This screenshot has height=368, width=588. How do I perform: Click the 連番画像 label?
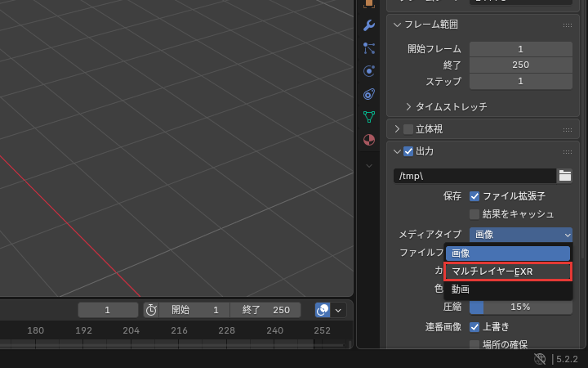[443, 327]
